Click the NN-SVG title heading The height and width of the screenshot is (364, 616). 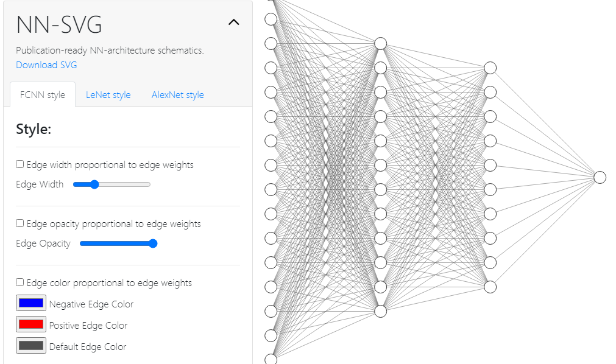[x=59, y=25]
